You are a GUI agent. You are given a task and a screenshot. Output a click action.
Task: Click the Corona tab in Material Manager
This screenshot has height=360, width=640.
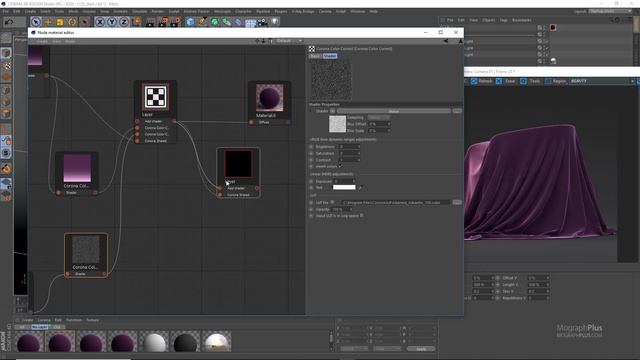(x=44, y=320)
